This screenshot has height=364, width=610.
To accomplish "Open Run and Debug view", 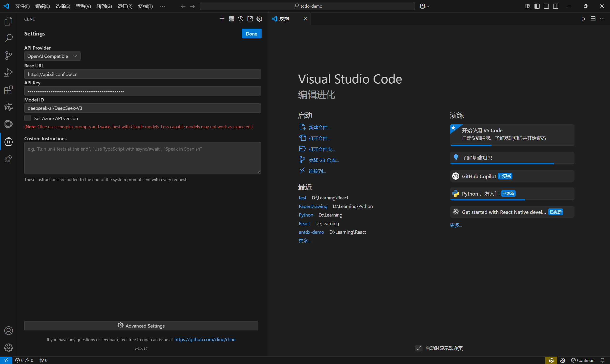I will pyautogui.click(x=8, y=73).
